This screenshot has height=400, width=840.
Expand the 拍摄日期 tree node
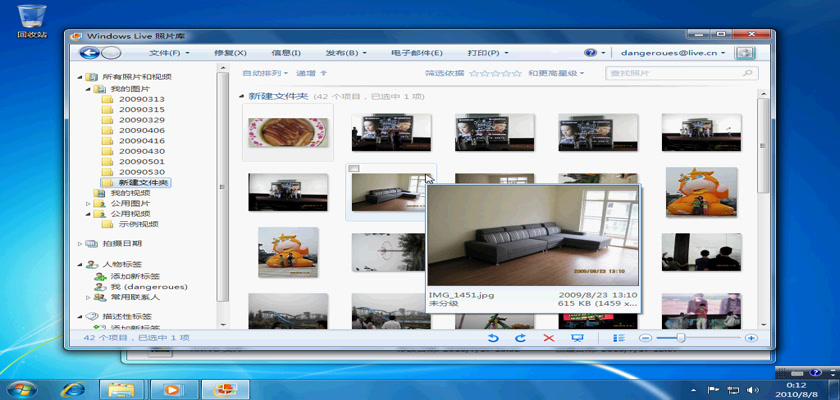(x=81, y=243)
